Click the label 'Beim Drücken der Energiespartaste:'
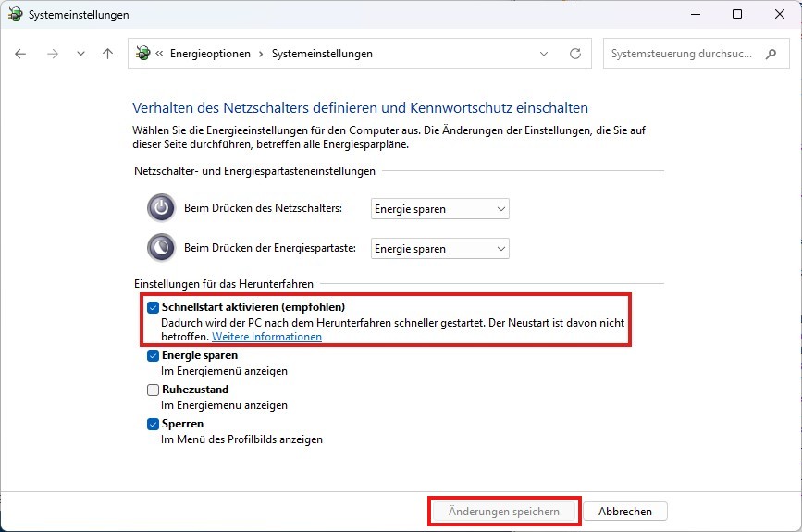This screenshot has width=802, height=532. point(270,248)
